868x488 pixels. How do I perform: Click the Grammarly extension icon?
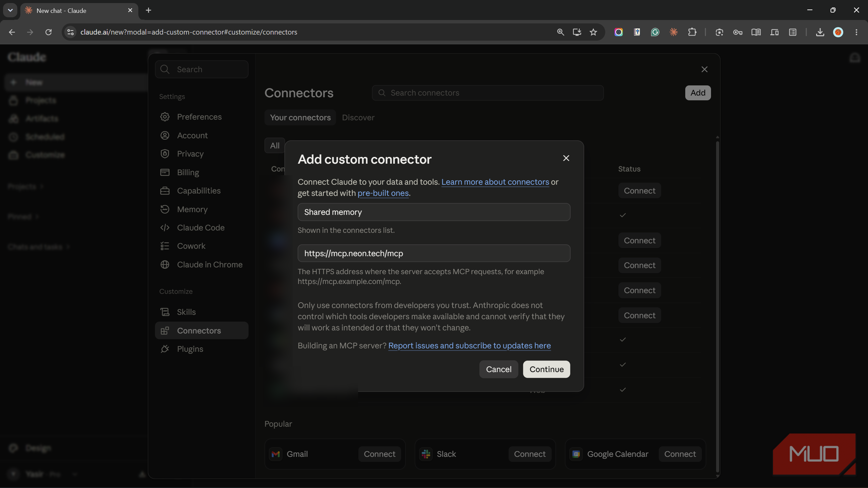tap(655, 32)
